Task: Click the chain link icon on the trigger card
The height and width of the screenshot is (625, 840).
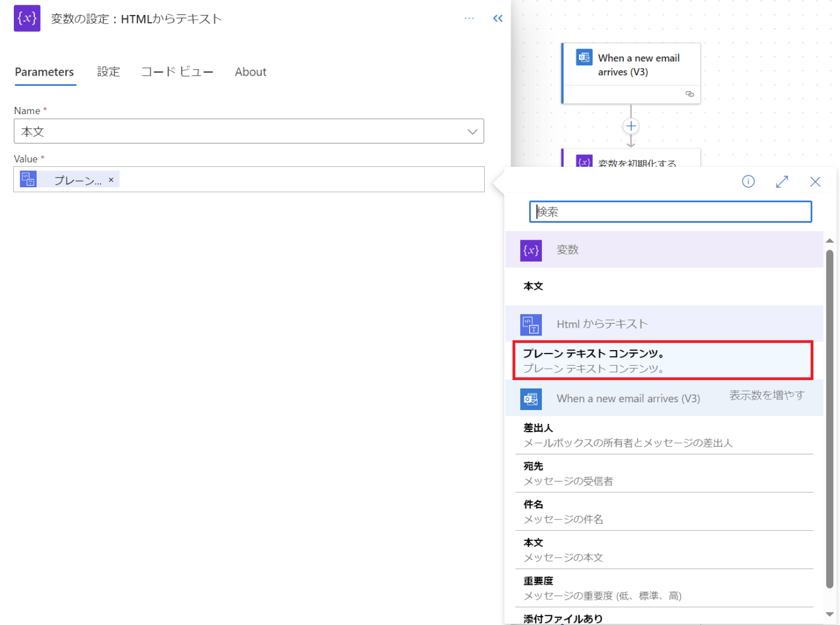Action: point(689,94)
